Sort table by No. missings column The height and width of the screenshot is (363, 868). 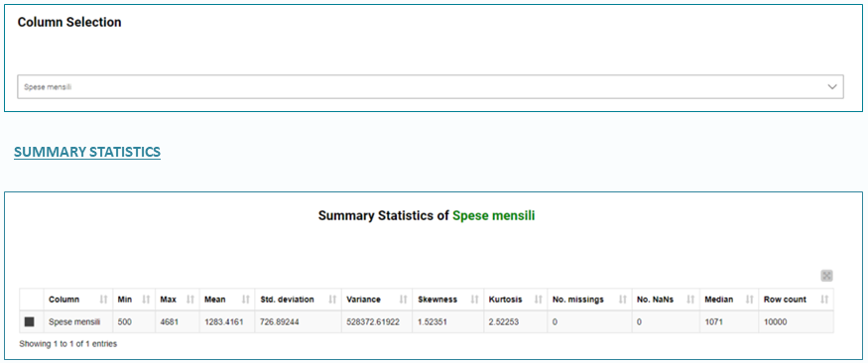click(x=589, y=300)
